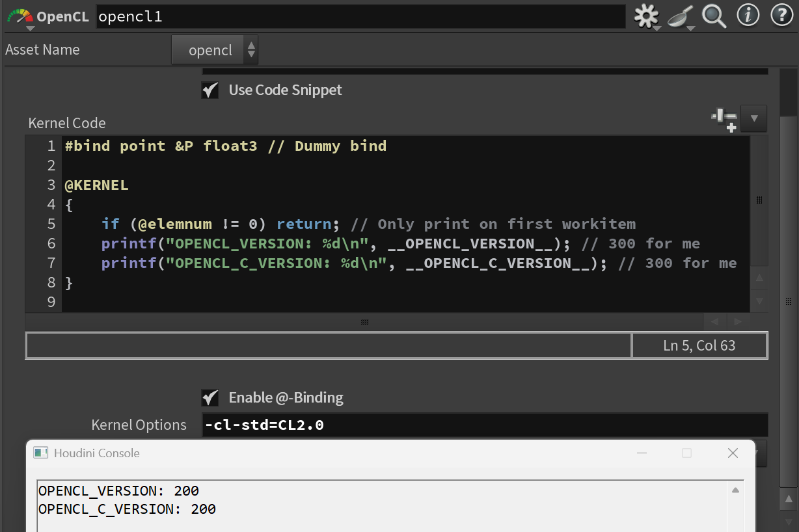
Task: Open the Asset Name opencl dropdown
Action: [215, 50]
